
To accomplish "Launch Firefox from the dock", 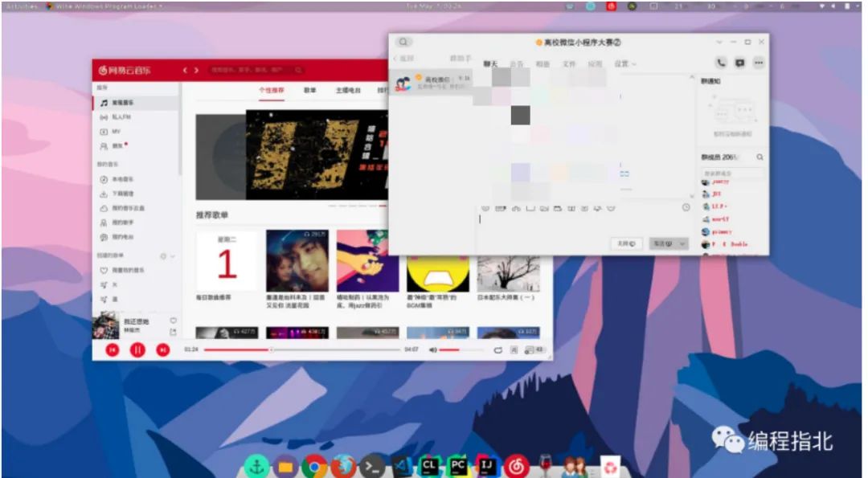I will coord(343,467).
